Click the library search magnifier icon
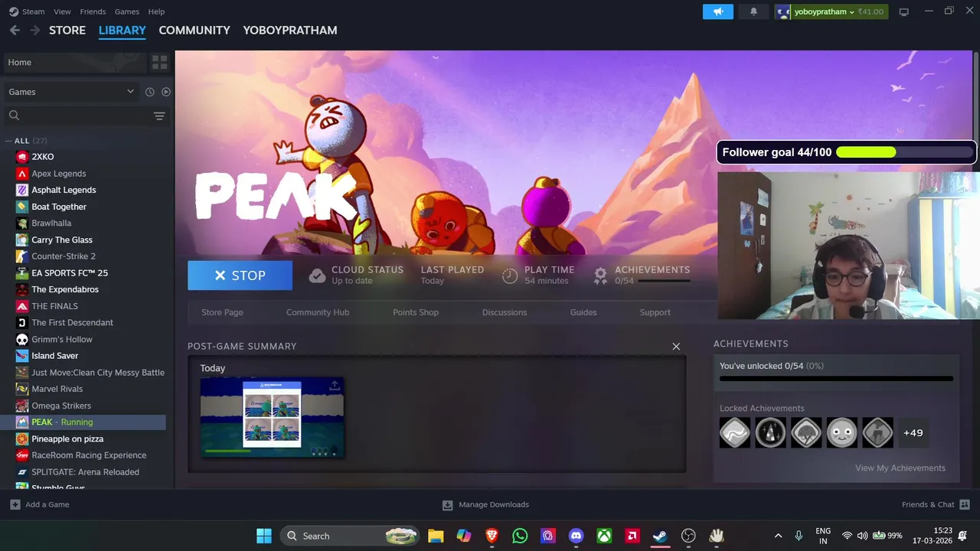Image resolution: width=980 pixels, height=551 pixels. click(x=14, y=116)
